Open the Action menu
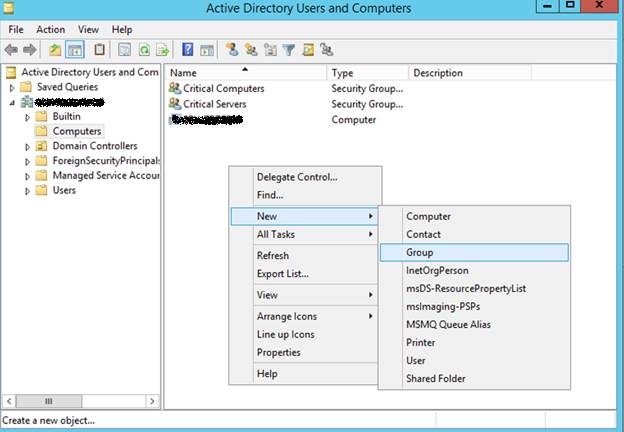The image size is (624, 432). [51, 29]
